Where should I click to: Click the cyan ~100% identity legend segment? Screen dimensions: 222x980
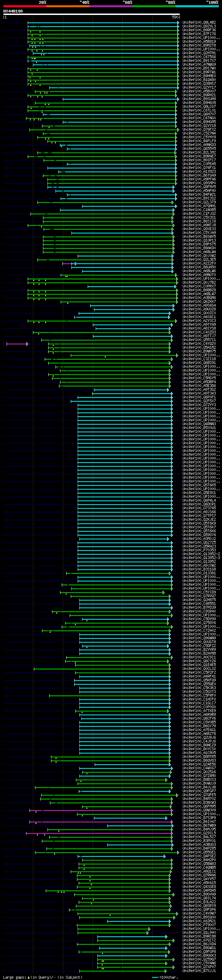[197, 6]
